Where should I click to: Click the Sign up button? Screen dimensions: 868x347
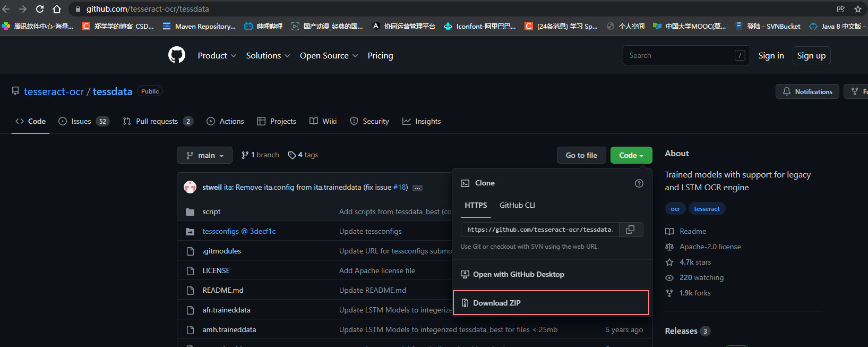811,55
